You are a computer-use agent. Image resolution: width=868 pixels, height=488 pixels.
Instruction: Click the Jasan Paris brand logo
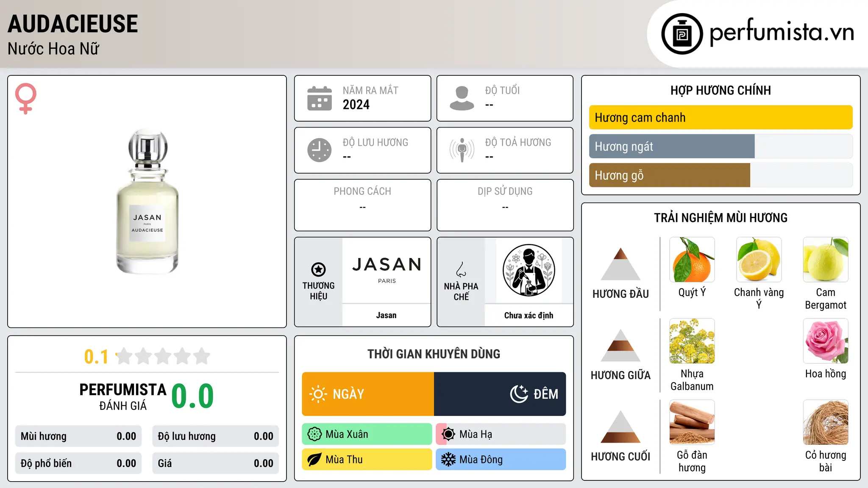point(387,269)
